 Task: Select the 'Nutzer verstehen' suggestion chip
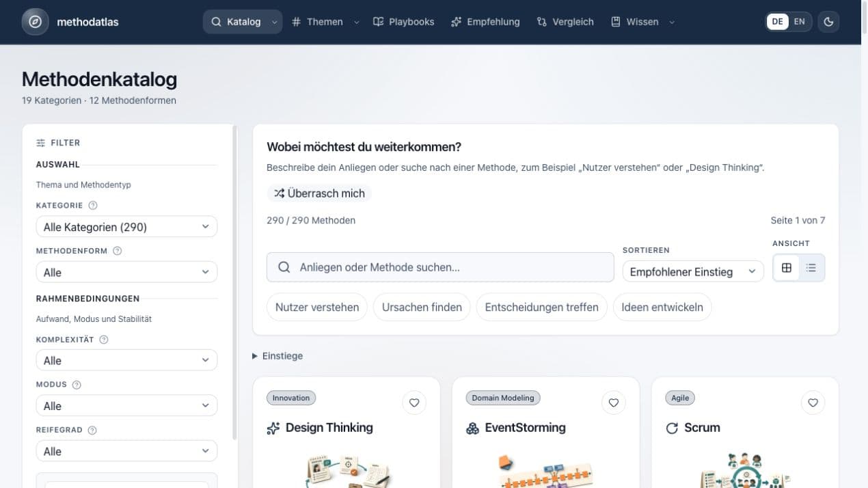pos(317,307)
